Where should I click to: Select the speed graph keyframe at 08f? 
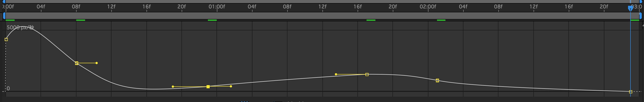[x=77, y=63]
